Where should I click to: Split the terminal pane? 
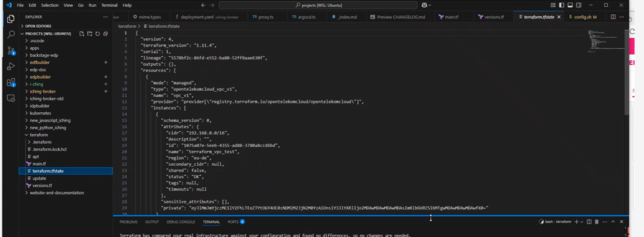tap(589, 222)
